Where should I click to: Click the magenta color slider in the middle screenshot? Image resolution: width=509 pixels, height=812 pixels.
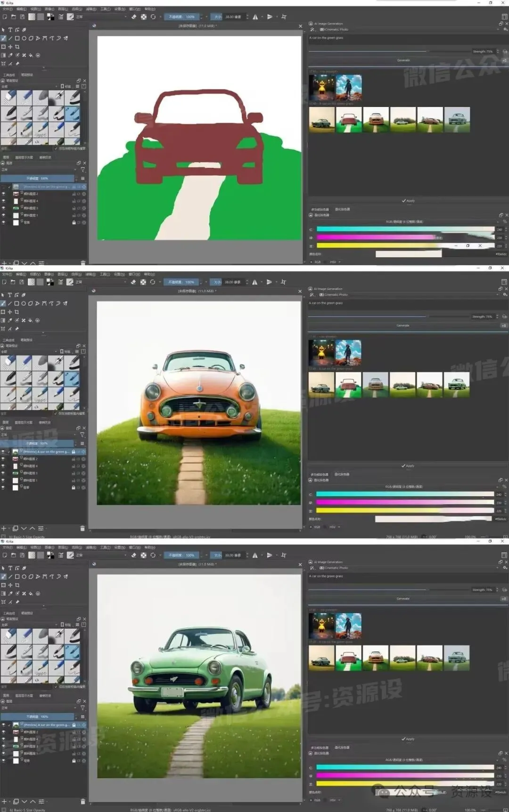pyautogui.click(x=405, y=502)
